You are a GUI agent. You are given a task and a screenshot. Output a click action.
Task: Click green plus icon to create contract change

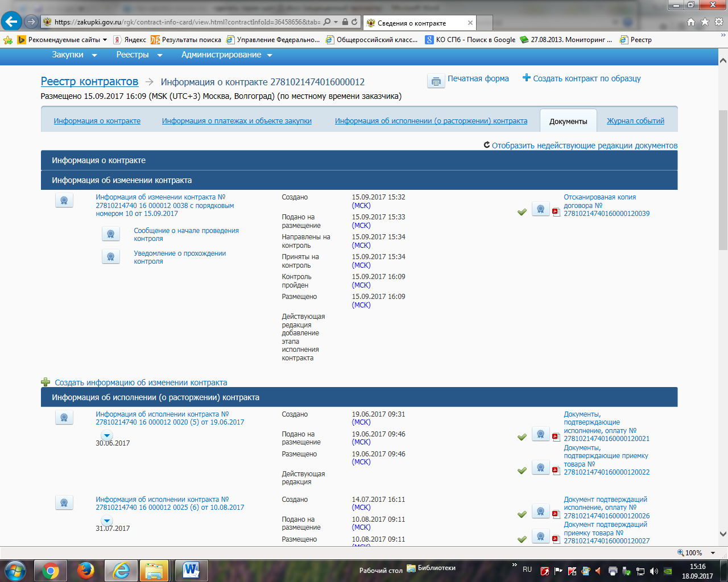coord(45,383)
